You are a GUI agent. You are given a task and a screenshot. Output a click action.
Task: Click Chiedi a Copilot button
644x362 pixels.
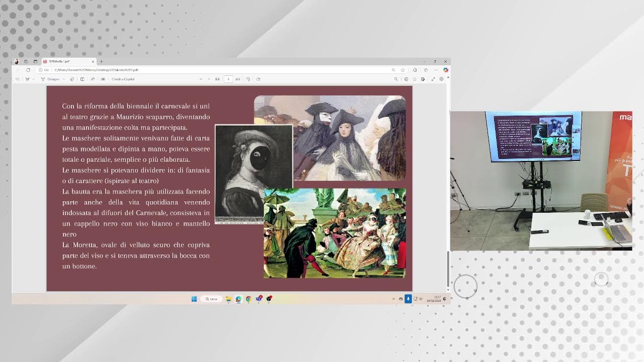pyautogui.click(x=123, y=79)
